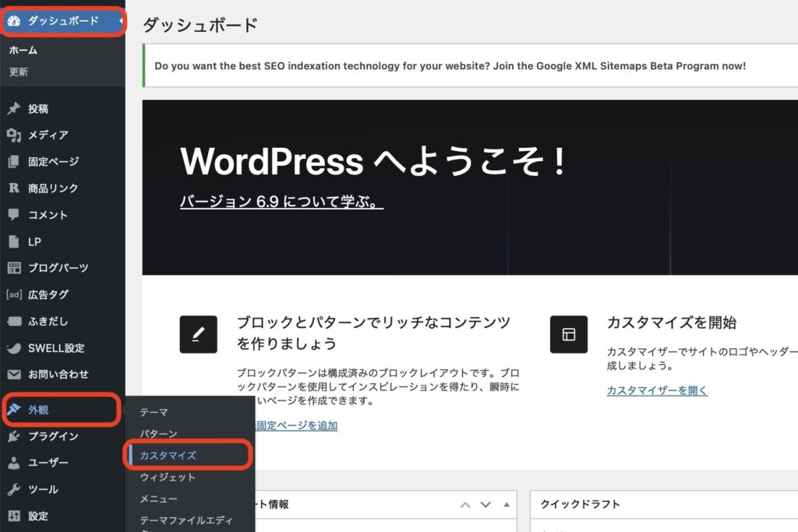Select テーマ in the 外観 submenu
This screenshot has width=798, height=532.
tap(154, 412)
